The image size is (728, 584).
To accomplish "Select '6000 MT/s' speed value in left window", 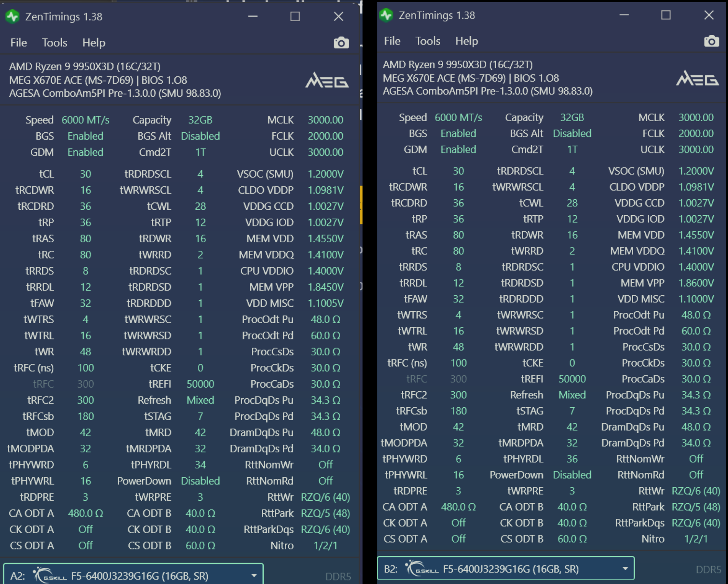I will click(86, 120).
